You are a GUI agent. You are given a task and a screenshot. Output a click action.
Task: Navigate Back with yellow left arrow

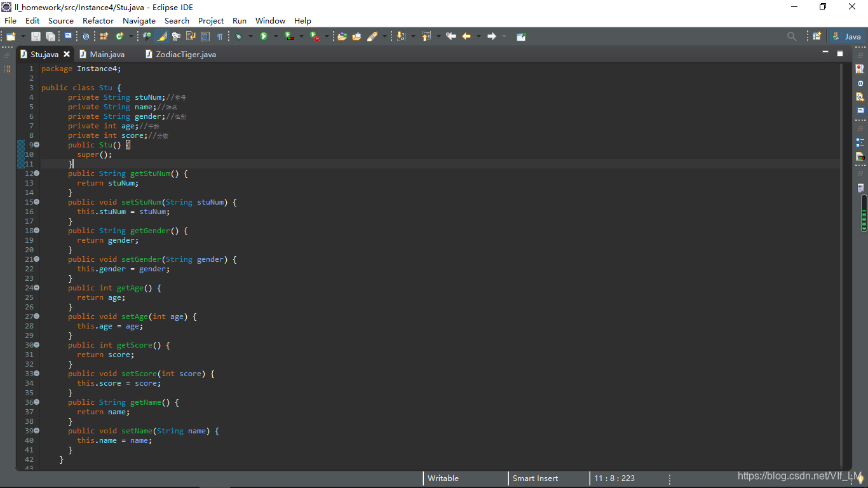466,36
